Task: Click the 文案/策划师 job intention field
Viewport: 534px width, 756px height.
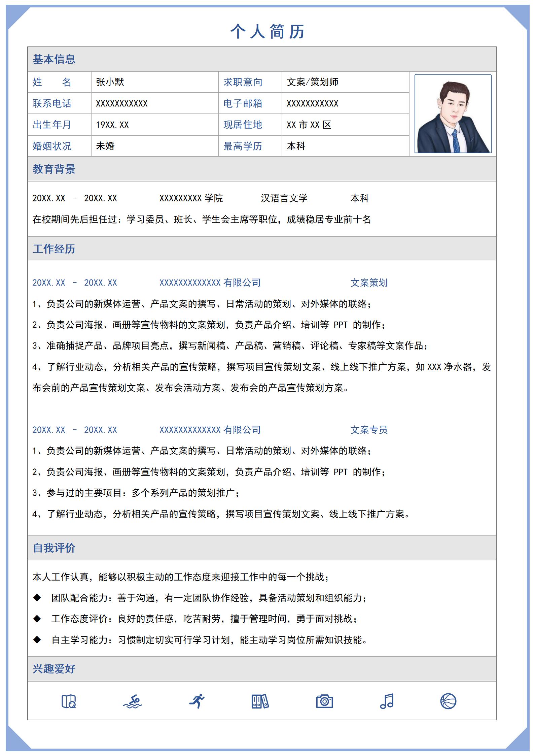Action: coord(313,82)
